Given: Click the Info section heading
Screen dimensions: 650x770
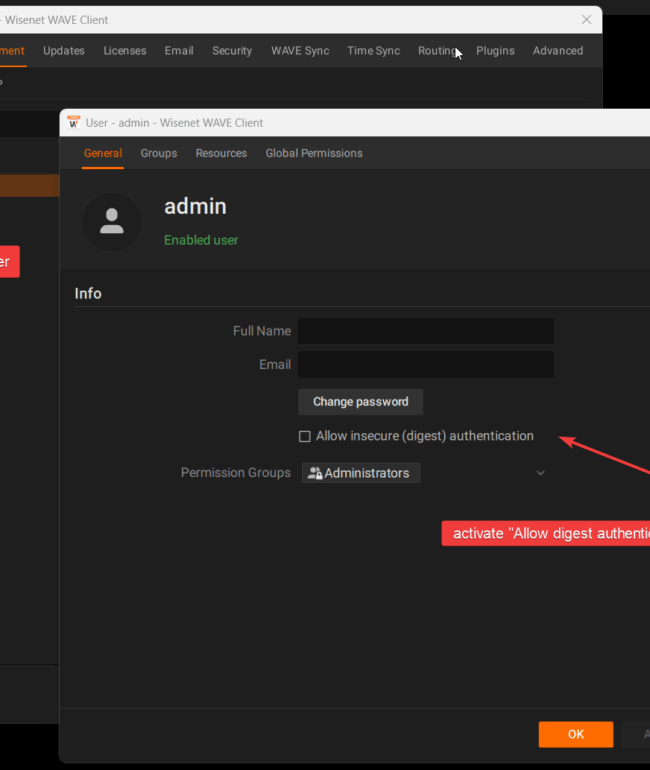Looking at the screenshot, I should coord(88,293).
